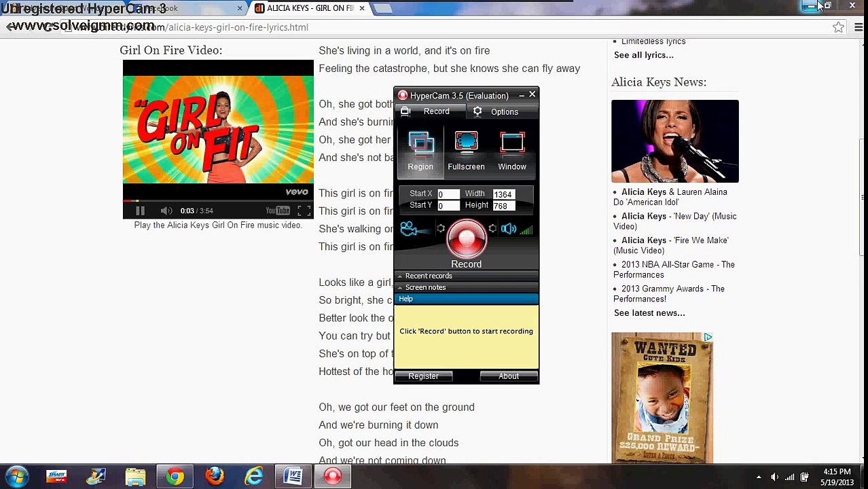Click the Chrome taskbar icon

(x=175, y=477)
